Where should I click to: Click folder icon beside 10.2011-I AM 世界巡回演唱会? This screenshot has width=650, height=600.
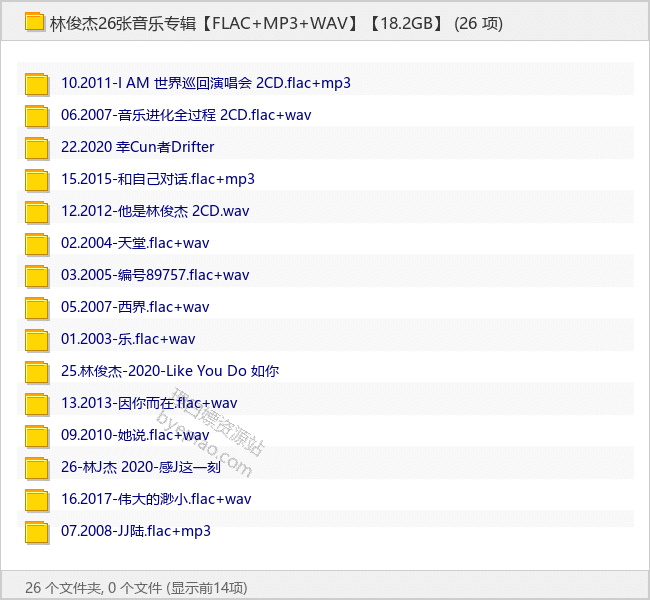[x=36, y=84]
